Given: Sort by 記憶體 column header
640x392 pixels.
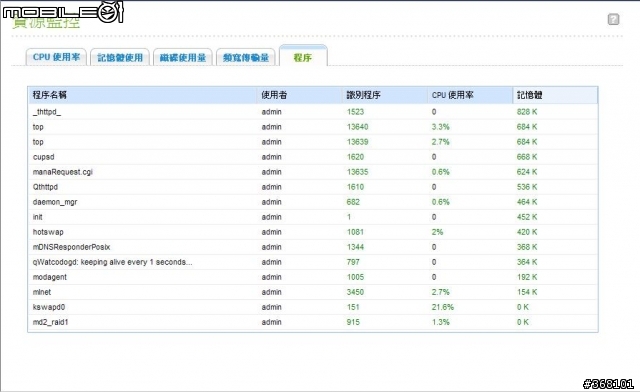Looking at the screenshot, I should (555, 95).
